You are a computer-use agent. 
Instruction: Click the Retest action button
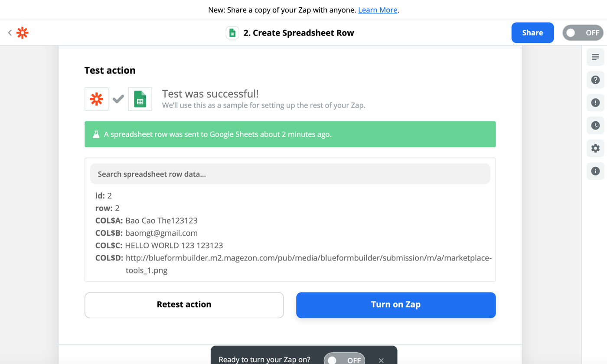point(184,305)
